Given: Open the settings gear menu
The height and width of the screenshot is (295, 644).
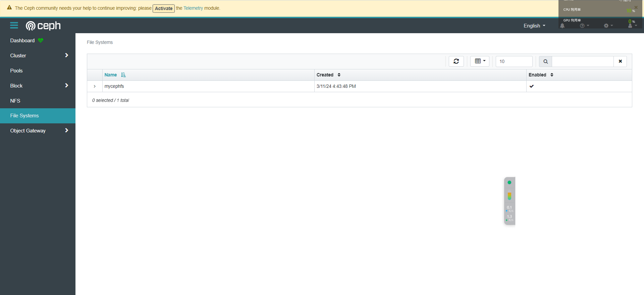Looking at the screenshot, I should point(608,26).
